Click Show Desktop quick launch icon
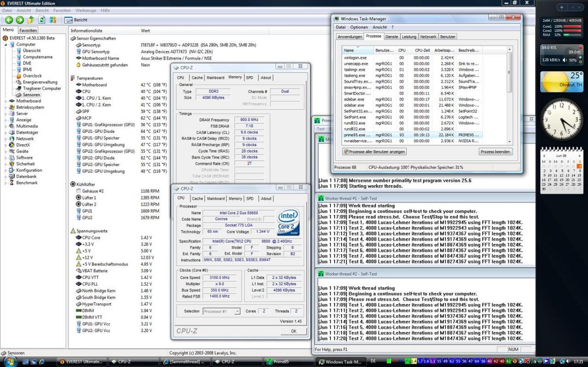This screenshot has width=588, height=367. tap(26, 362)
